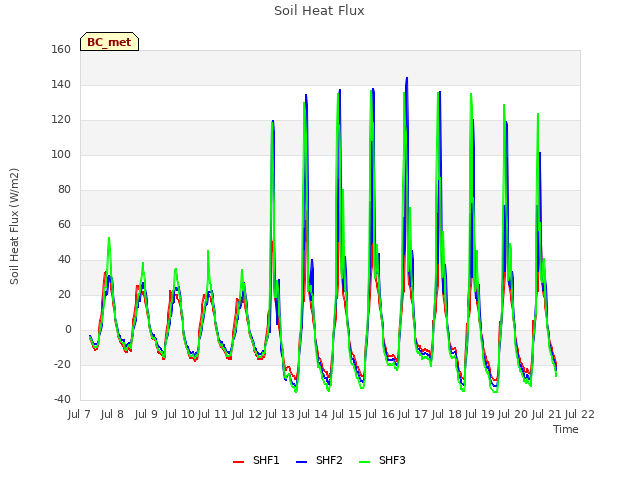The width and height of the screenshot is (640, 480).
Task: Click the Time axis title
Action: pos(566,429)
